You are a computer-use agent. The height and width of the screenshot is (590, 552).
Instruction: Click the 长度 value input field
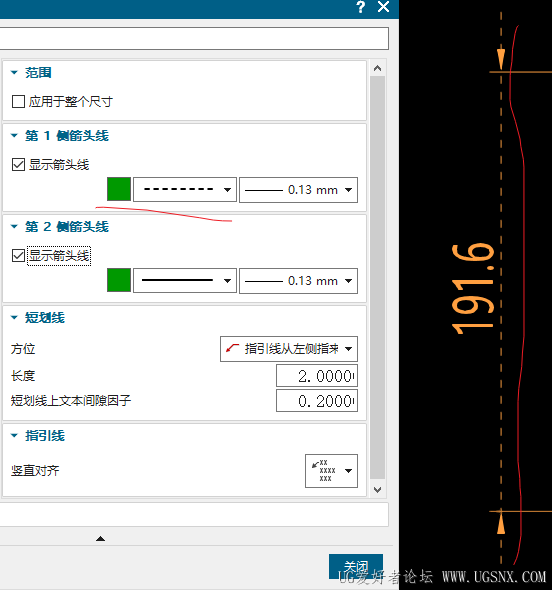[x=317, y=376]
